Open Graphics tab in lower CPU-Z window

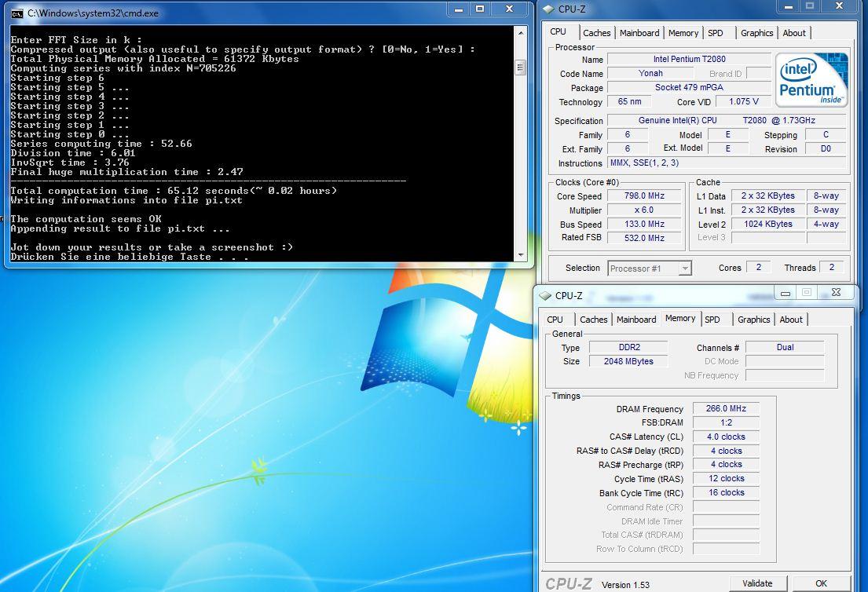click(x=753, y=320)
